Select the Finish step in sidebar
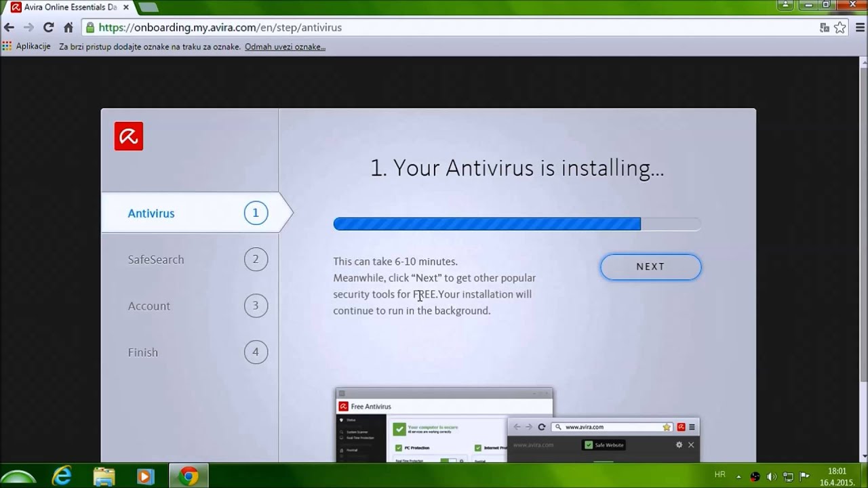This screenshot has height=488, width=868. [x=190, y=352]
